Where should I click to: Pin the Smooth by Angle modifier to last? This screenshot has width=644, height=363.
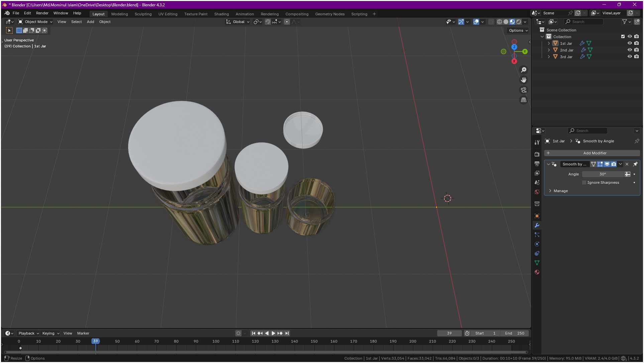pos(635,164)
